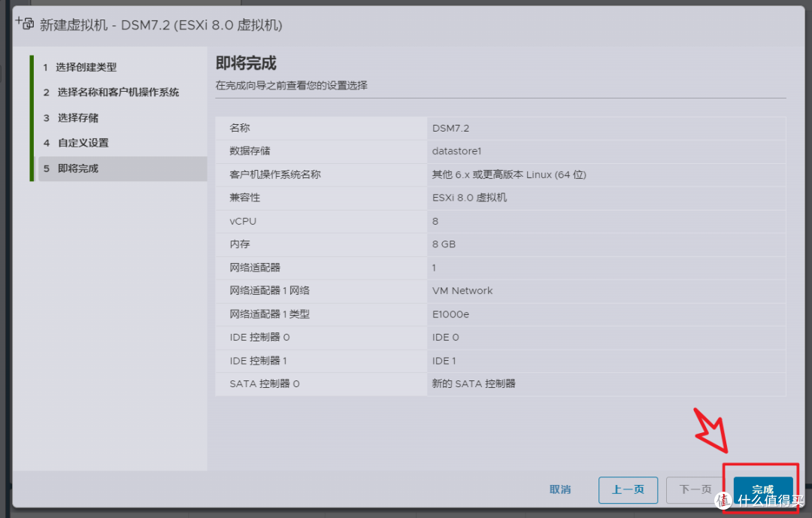This screenshot has height=518, width=812.
Task: Select the DSM7.2 name value
Action: [450, 128]
